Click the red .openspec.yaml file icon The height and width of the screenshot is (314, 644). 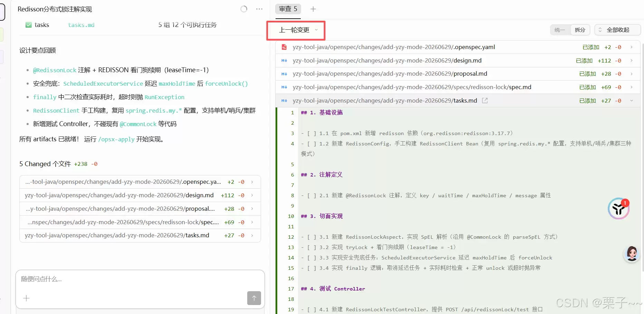point(284,47)
